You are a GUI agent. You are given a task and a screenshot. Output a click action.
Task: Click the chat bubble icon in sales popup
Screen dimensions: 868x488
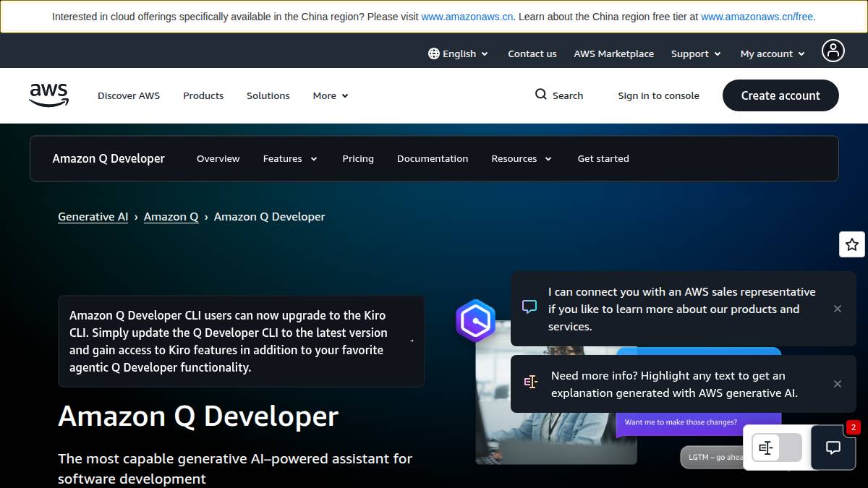(529, 307)
